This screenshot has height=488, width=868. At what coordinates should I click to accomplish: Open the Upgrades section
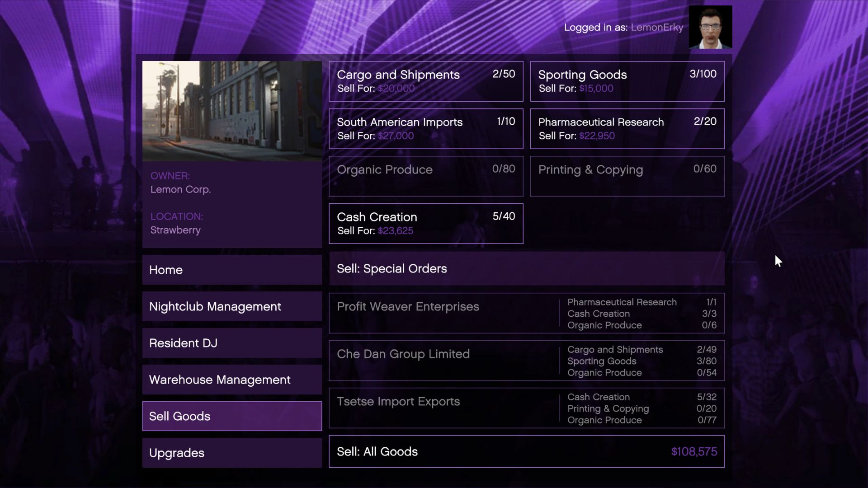[232, 452]
